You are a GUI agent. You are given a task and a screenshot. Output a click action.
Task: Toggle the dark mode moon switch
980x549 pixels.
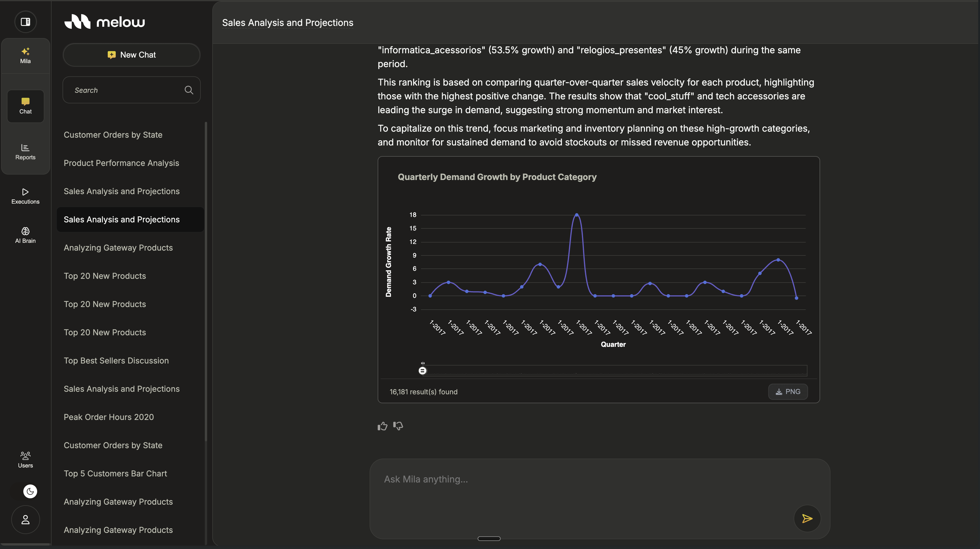(30, 491)
